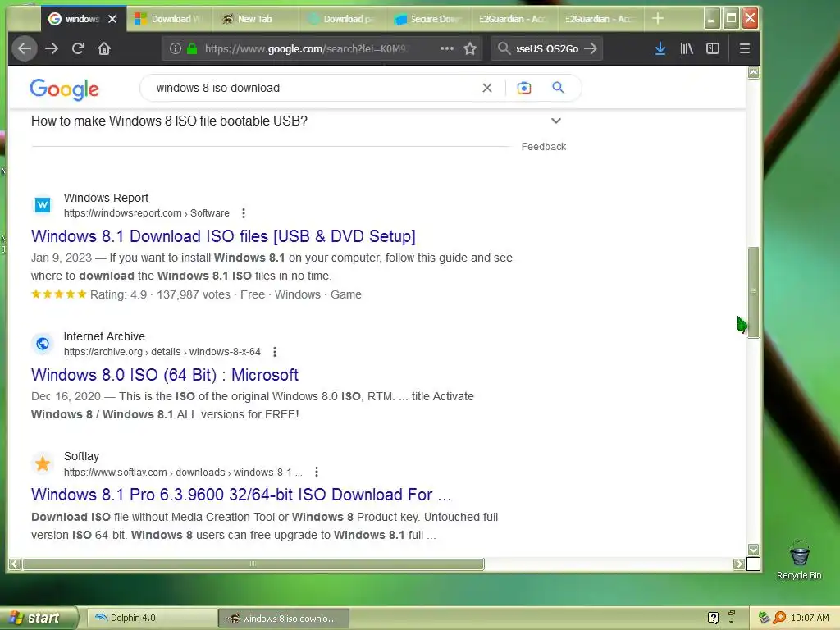Click the Softlay star favicon

click(43, 463)
